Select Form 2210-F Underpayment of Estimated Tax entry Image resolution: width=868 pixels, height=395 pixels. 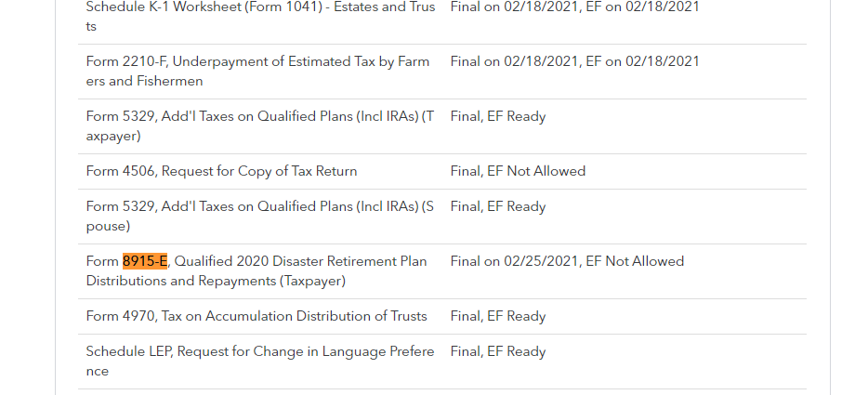pyautogui.click(x=257, y=62)
